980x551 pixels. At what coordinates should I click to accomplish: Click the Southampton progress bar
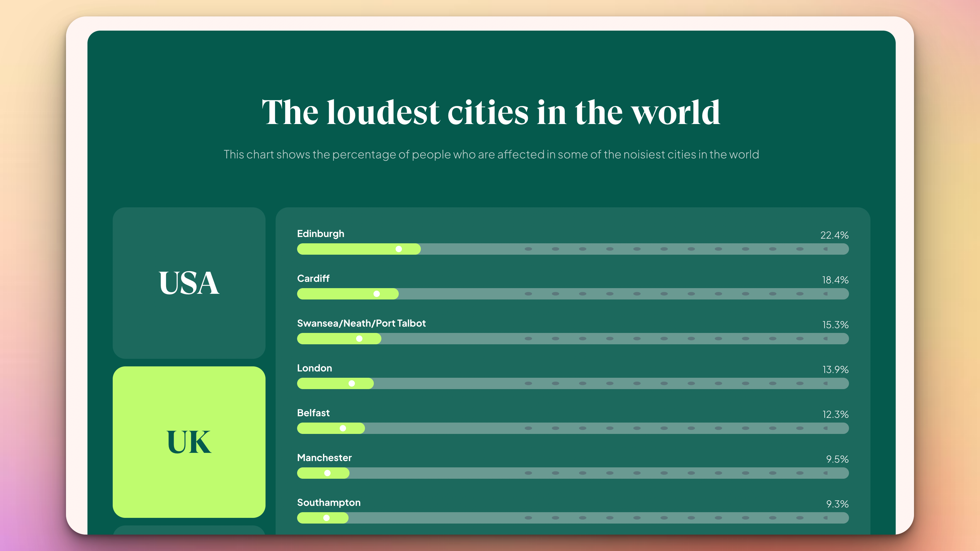(x=572, y=518)
